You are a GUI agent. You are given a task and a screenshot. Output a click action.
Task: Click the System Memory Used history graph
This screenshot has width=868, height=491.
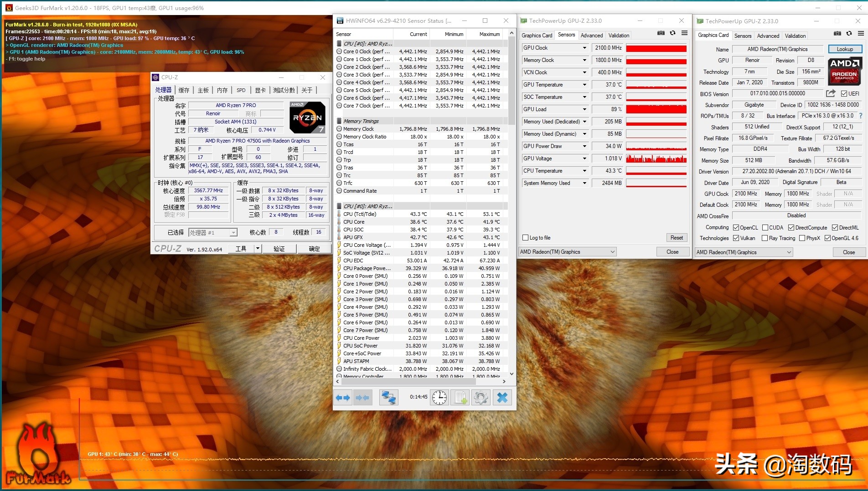(x=656, y=183)
